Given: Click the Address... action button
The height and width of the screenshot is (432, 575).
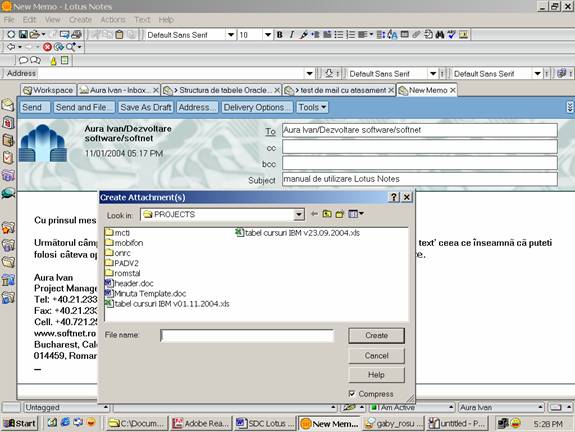Looking at the screenshot, I should (197, 107).
